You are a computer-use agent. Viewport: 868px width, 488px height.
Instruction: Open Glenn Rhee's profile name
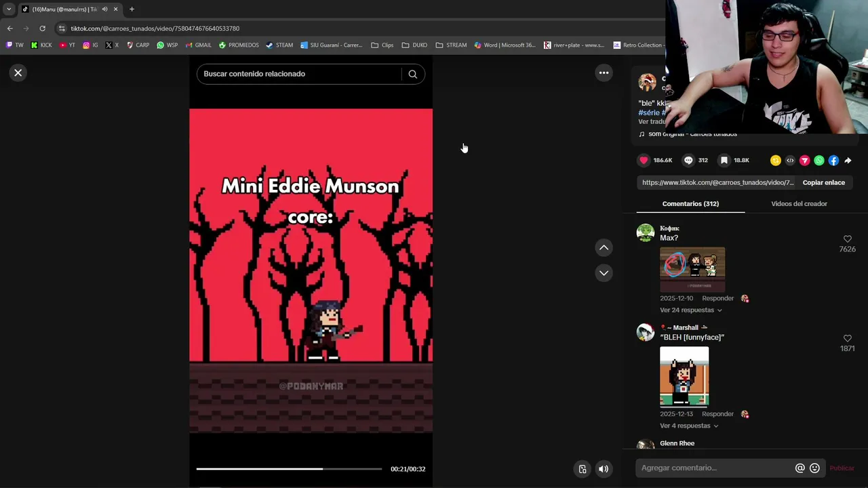point(677,443)
